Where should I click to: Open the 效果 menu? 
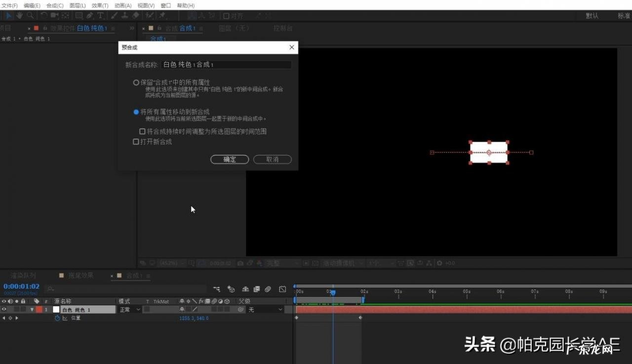(99, 5)
